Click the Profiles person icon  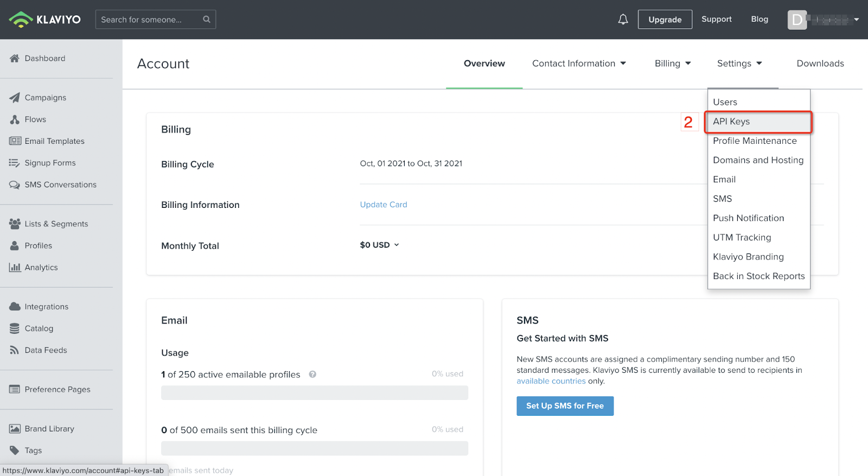point(15,245)
